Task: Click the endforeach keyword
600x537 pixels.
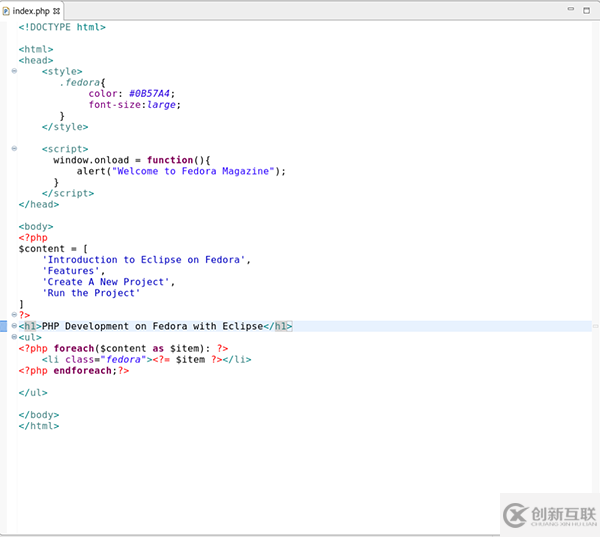Action: click(x=82, y=371)
